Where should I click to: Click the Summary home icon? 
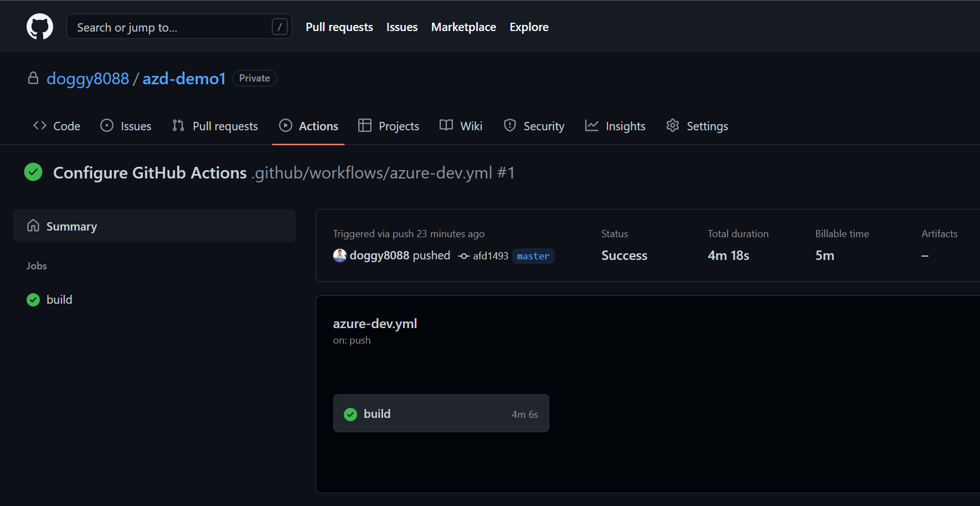click(x=33, y=226)
